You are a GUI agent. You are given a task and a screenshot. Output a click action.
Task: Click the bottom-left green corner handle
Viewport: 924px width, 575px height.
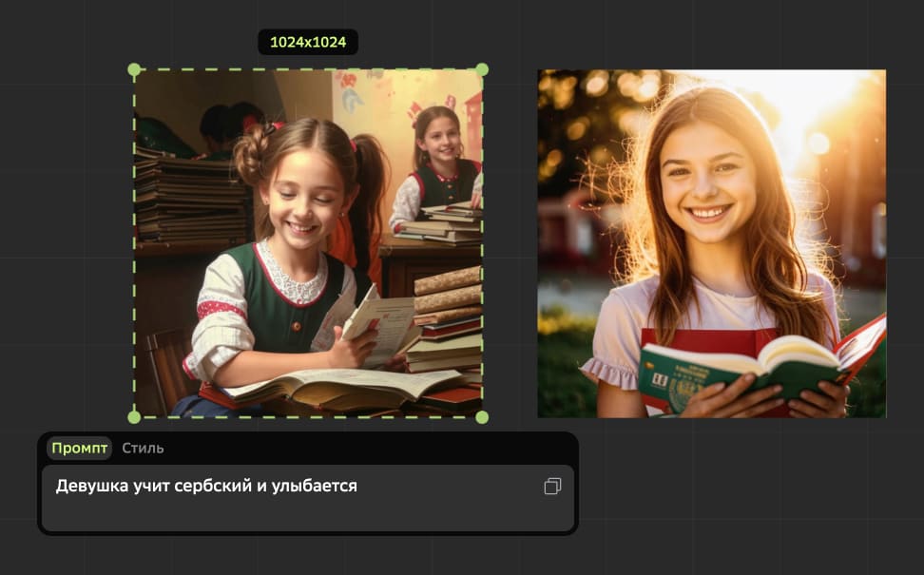click(134, 417)
